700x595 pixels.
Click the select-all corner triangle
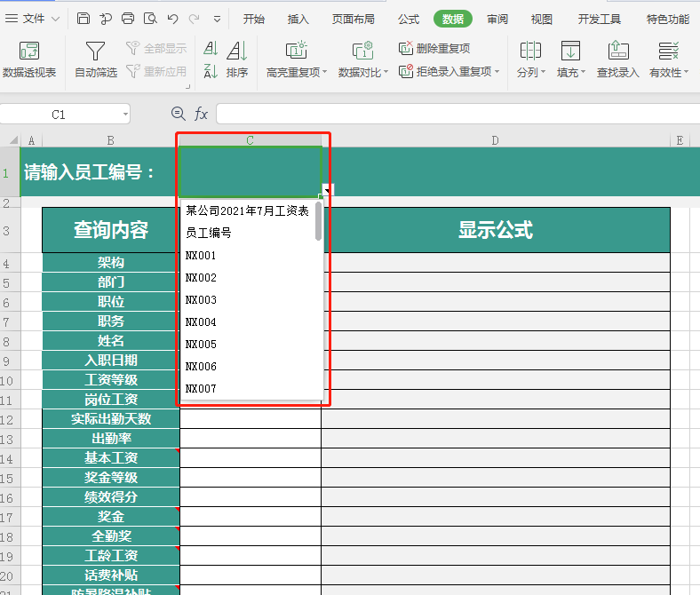[x=14, y=140]
